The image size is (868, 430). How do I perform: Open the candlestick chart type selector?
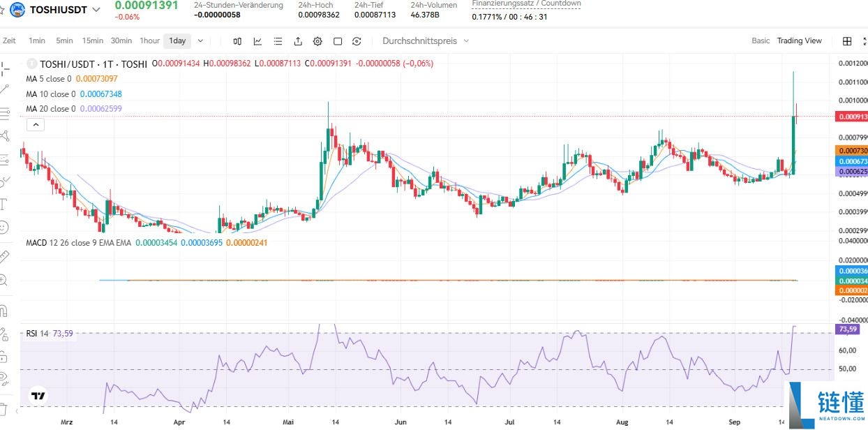pyautogui.click(x=237, y=41)
